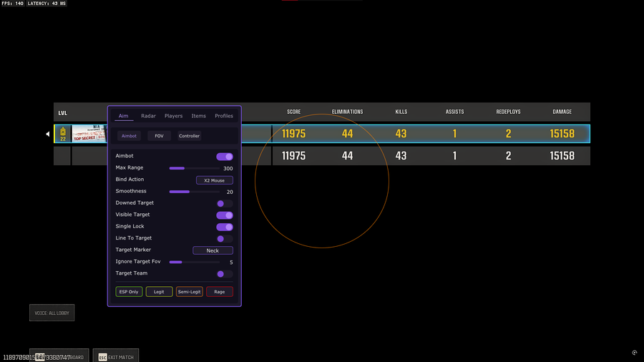Click the Top Secret calling card thumbnail
Viewport: 644px width, 362px height.
(x=89, y=134)
